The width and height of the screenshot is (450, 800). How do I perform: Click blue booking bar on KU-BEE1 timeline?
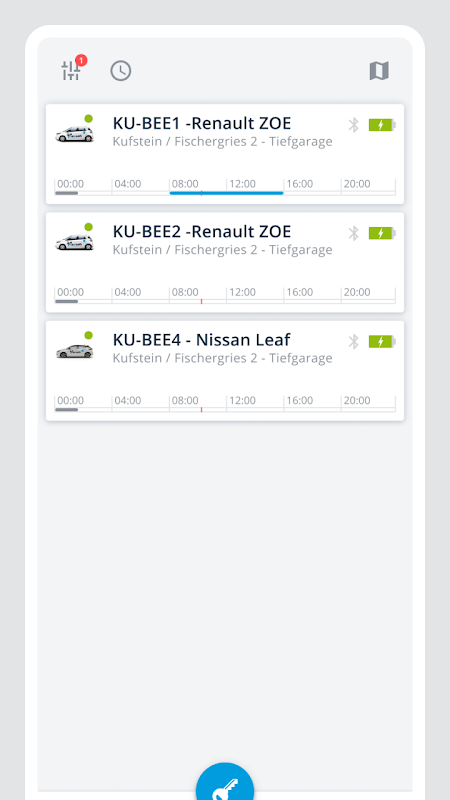pyautogui.click(x=226, y=193)
